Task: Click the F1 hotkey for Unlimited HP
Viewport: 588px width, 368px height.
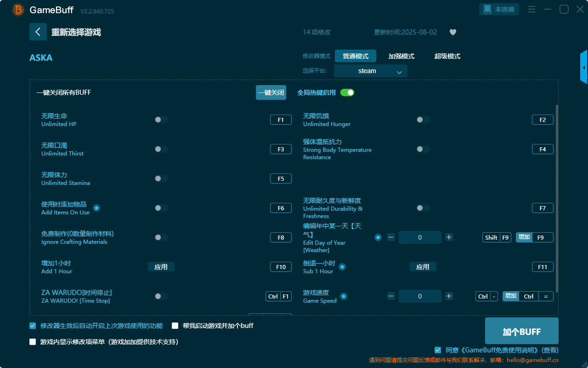Action: 281,120
